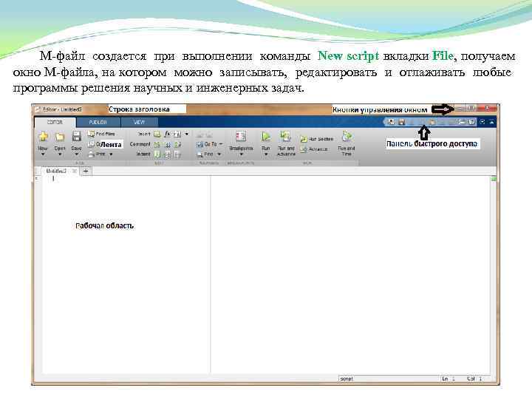Add a new document with the plus tab
The height and width of the screenshot is (399, 532).
(86, 171)
